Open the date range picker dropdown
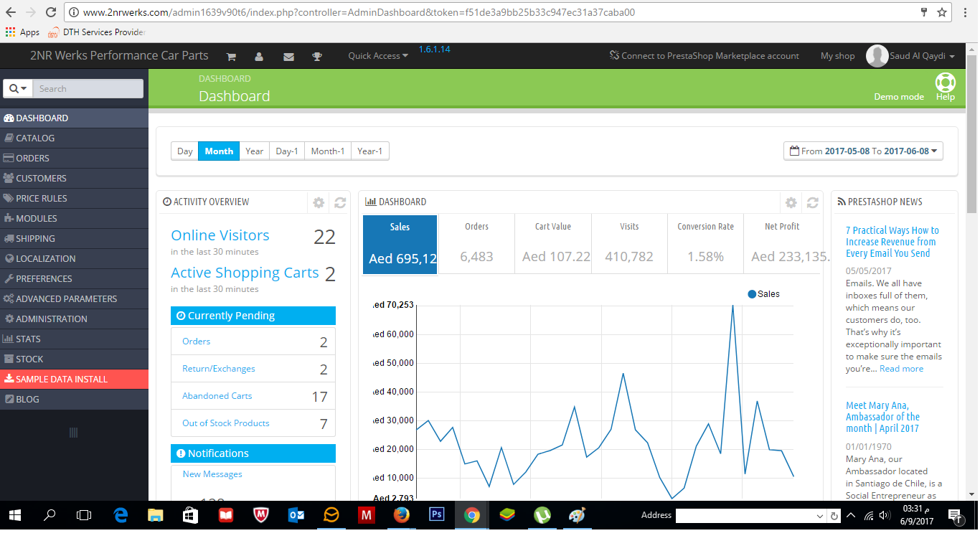Image resolution: width=980 pixels, height=551 pixels. tap(863, 151)
